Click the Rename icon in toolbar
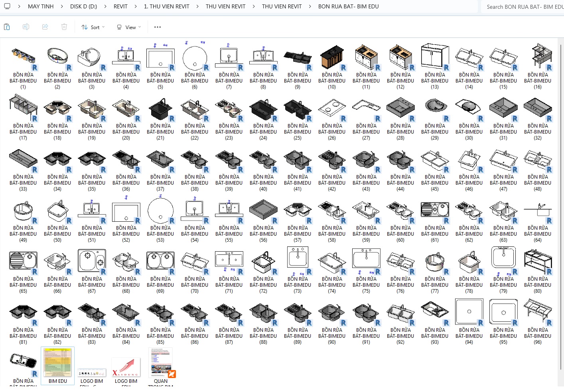564x392 pixels. point(26,27)
